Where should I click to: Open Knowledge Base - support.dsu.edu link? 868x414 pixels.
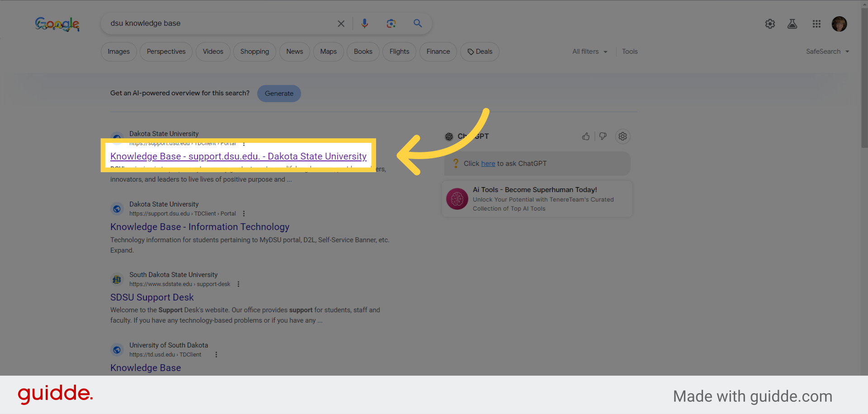[238, 156]
